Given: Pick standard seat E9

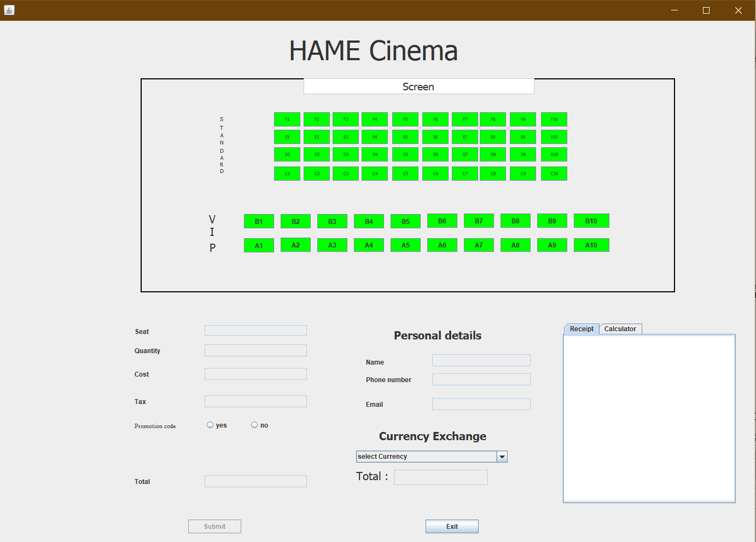Looking at the screenshot, I should pos(523,137).
